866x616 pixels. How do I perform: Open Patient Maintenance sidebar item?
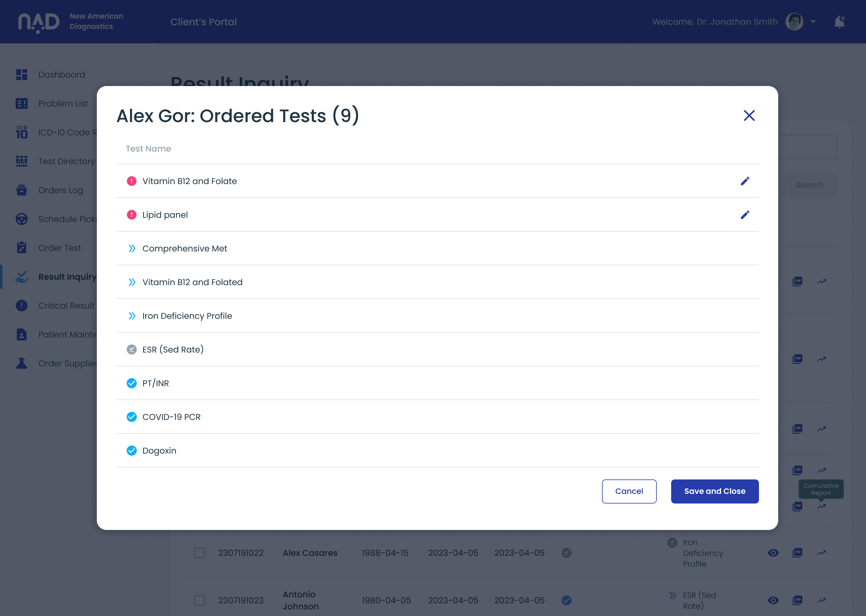pyautogui.click(x=56, y=334)
